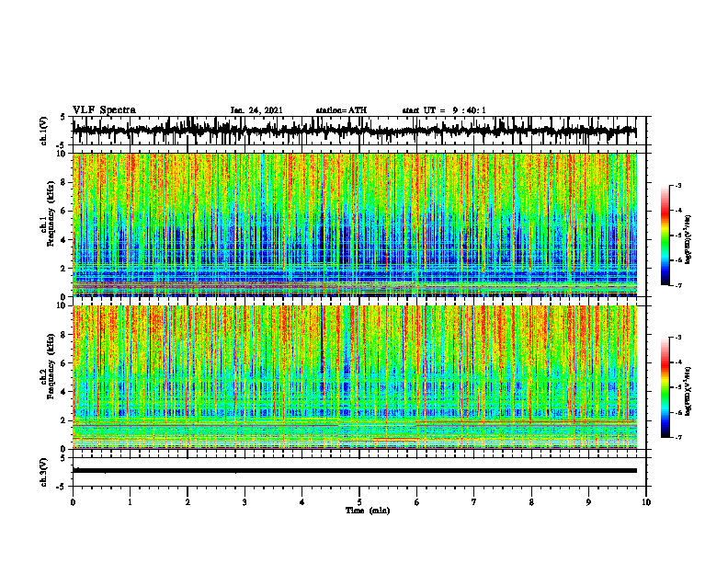Click the "5" tick on ch.1(V) axis

63,118
